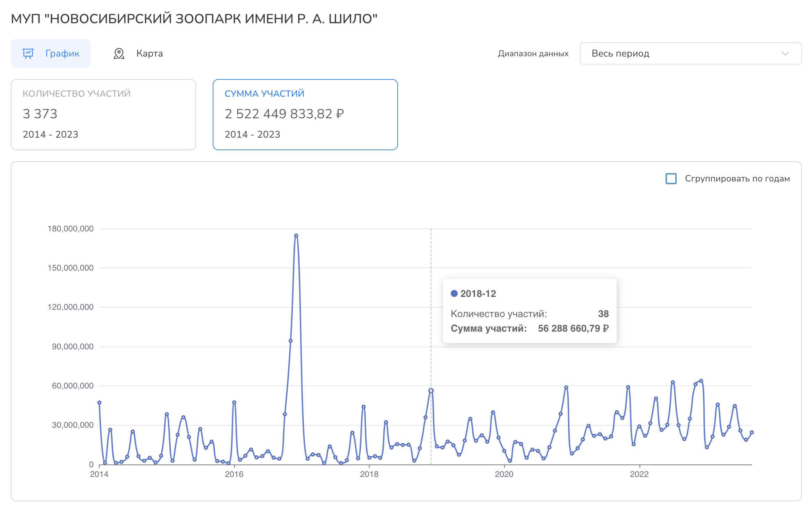
Task: Click the last data point at the chart's right end
Action: tap(752, 433)
